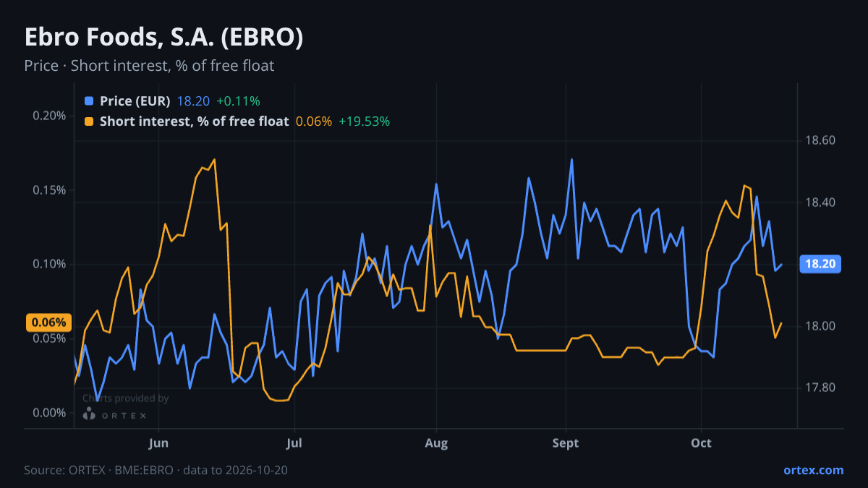
Task: Click the 0.06% value in the legend
Action: click(x=314, y=121)
